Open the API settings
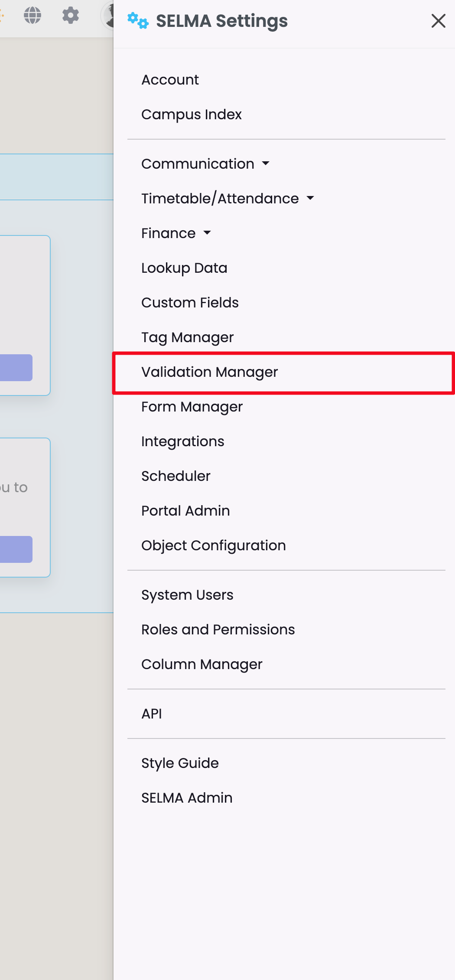455x980 pixels. pos(152,714)
